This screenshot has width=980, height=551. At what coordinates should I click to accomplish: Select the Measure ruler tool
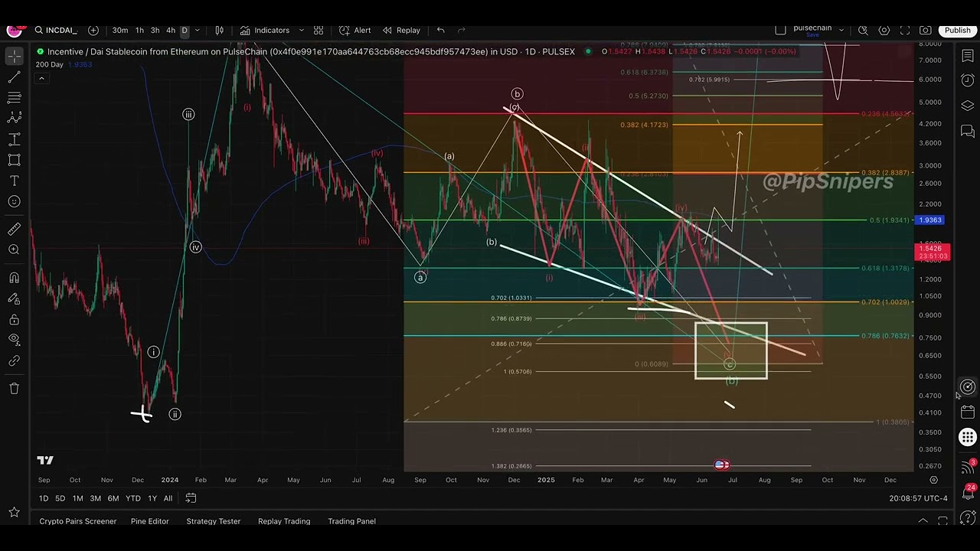(x=15, y=229)
